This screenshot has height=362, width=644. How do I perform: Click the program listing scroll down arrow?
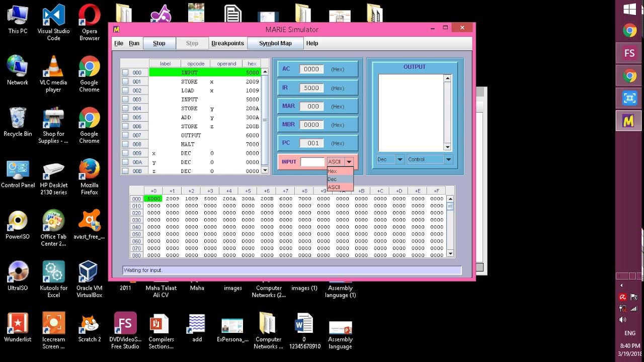(265, 170)
